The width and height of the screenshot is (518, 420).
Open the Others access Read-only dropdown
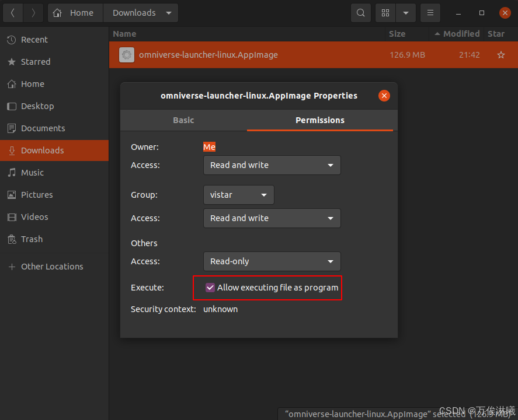(272, 261)
